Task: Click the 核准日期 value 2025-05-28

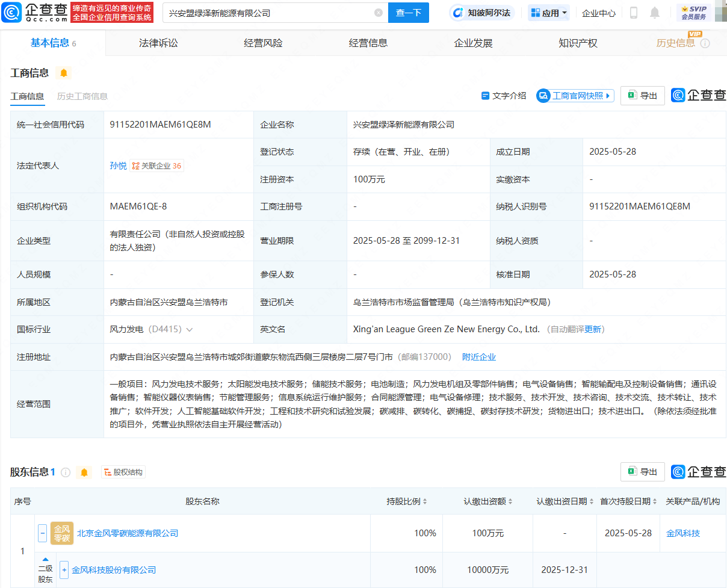Action: point(613,274)
